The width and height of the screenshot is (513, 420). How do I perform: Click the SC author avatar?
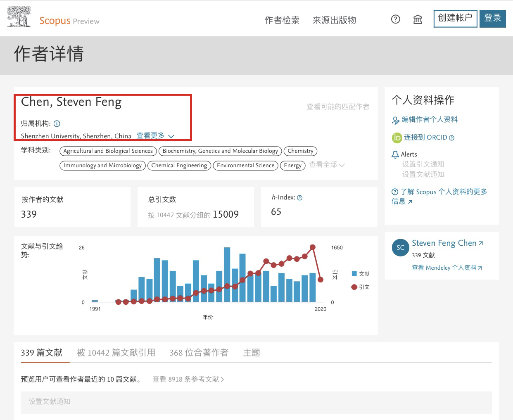pos(400,248)
